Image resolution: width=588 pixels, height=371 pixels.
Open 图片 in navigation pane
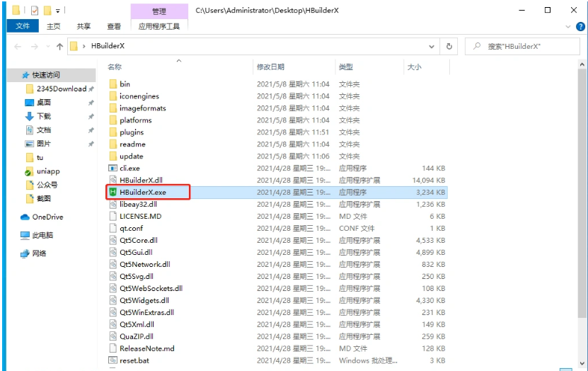[43, 144]
